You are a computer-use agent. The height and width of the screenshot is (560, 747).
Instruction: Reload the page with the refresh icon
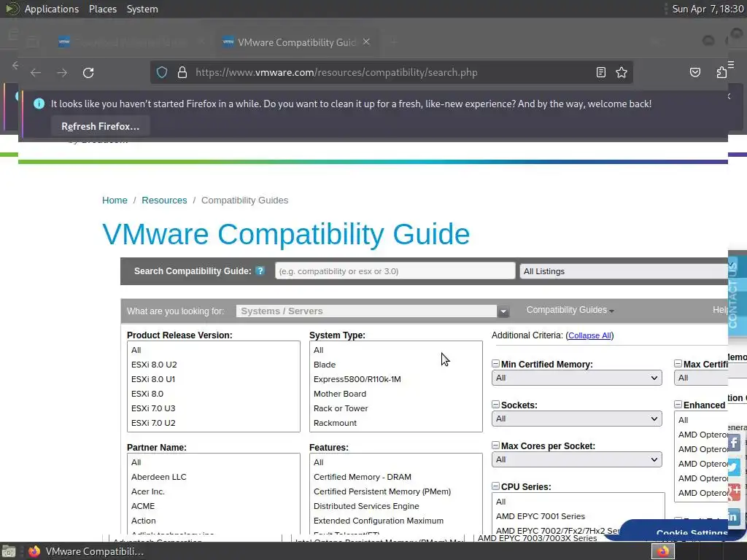pyautogui.click(x=88, y=73)
